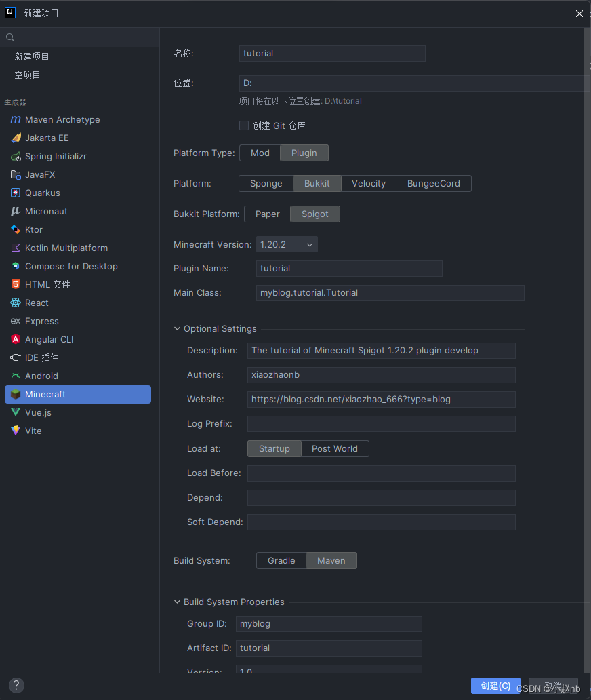This screenshot has height=700, width=591.
Task: Click the IntelliJ IDEA logo in title bar
Action: click(x=9, y=13)
